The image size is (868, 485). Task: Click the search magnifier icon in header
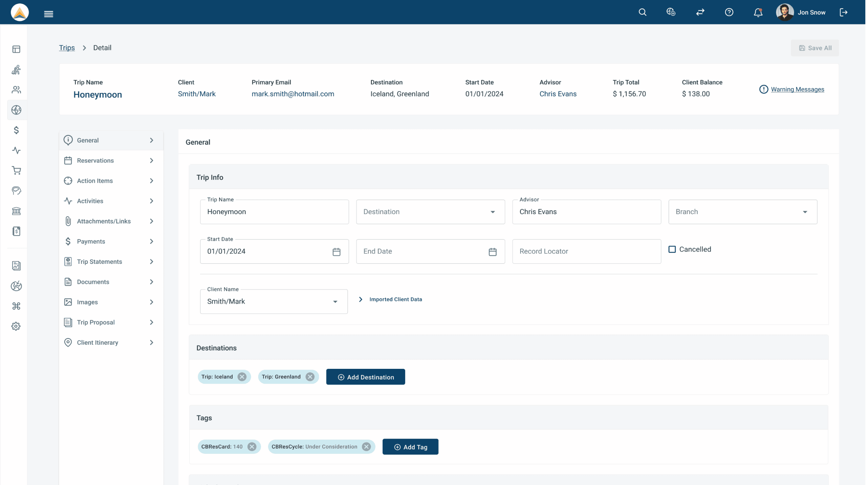pos(642,13)
